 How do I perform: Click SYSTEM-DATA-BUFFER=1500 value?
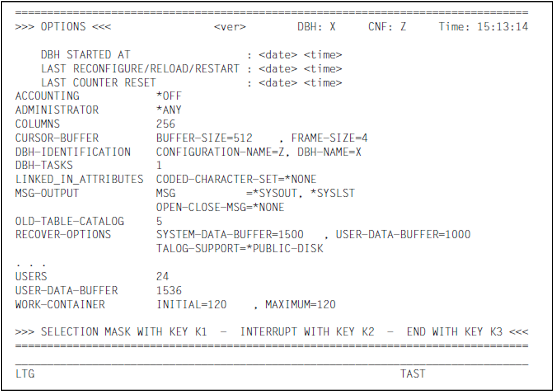[230, 234]
